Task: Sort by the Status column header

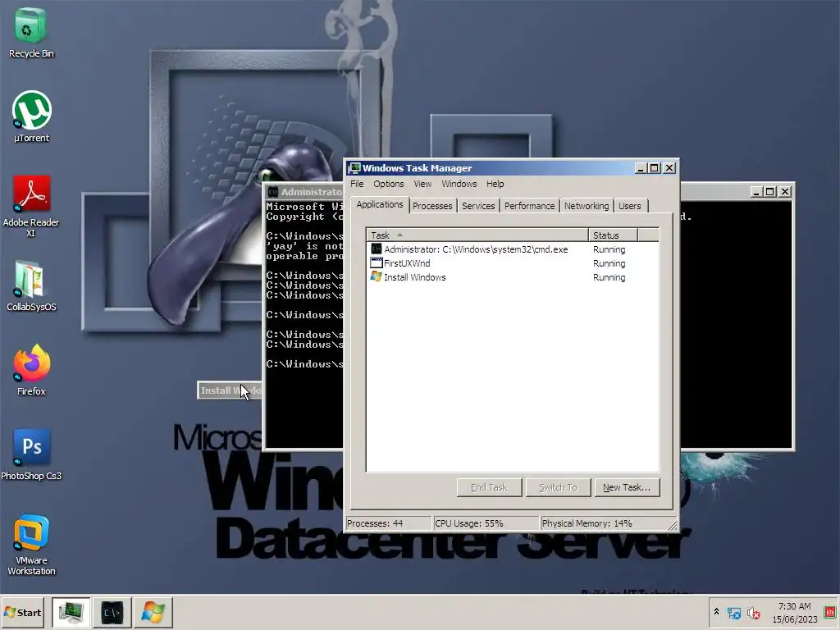Action: [x=613, y=235]
